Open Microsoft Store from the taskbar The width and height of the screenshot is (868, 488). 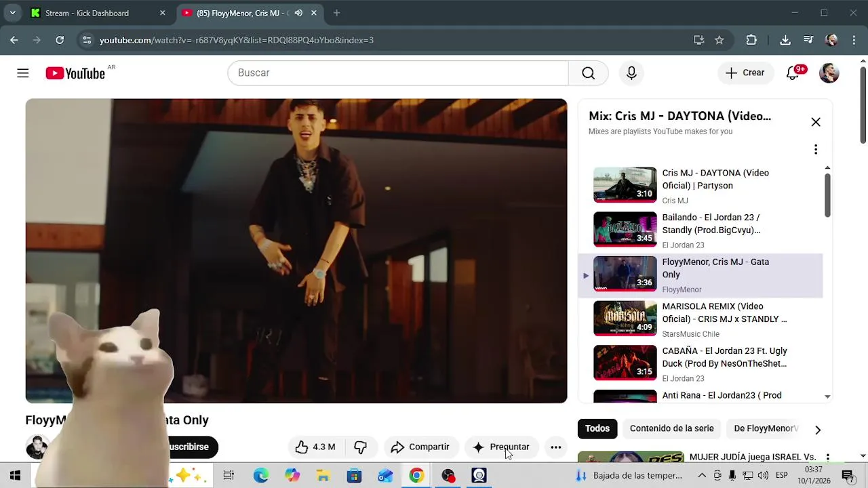click(x=354, y=476)
